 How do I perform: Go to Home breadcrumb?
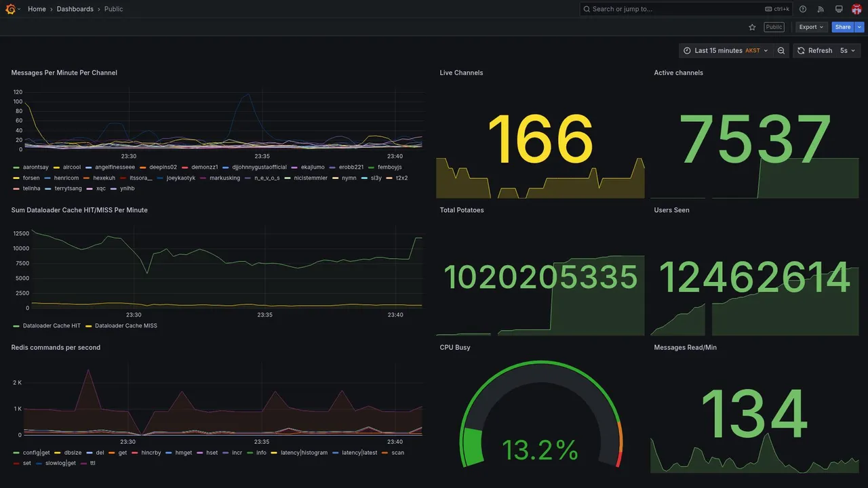(x=37, y=9)
